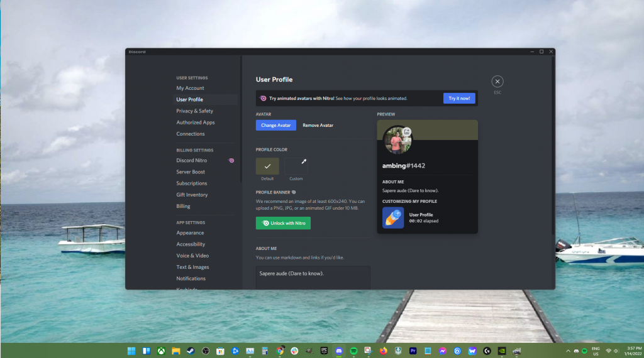The height and width of the screenshot is (358, 644).
Task: Open Firefox from the taskbar
Action: pos(383,350)
